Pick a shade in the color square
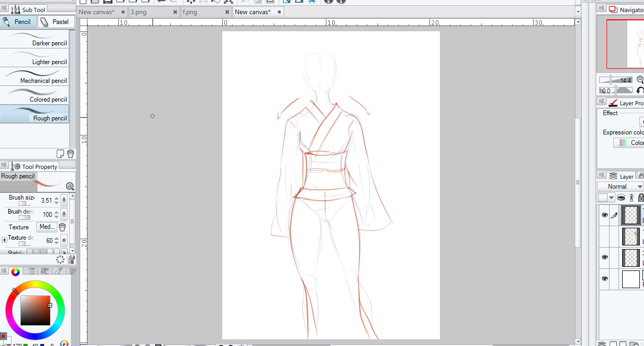This screenshot has width=644, height=346. (35, 311)
